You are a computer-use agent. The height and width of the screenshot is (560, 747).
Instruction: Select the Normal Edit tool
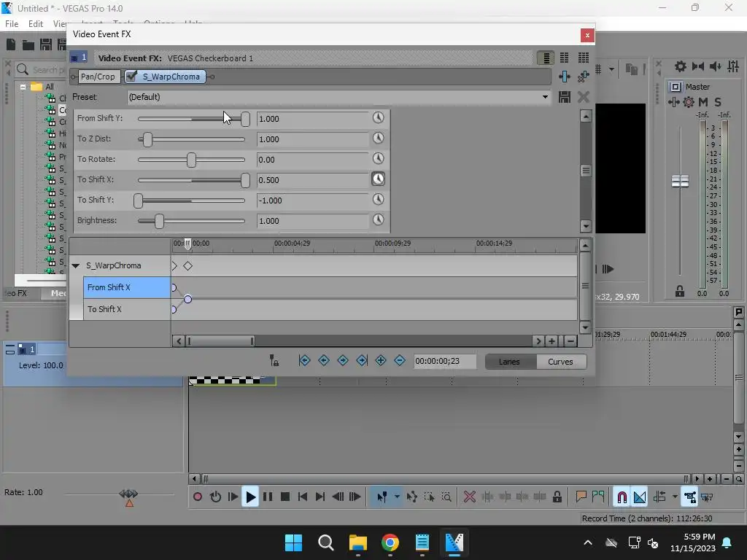[x=382, y=497]
